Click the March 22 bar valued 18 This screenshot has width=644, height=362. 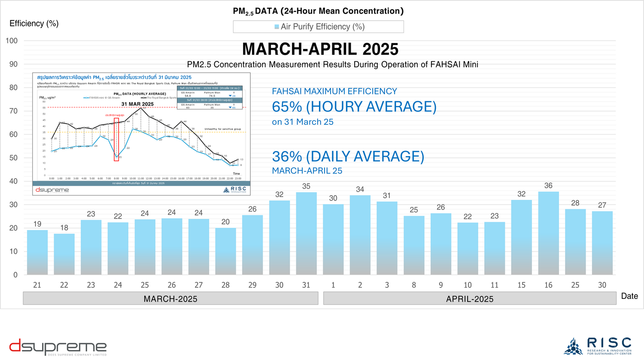click(64, 254)
